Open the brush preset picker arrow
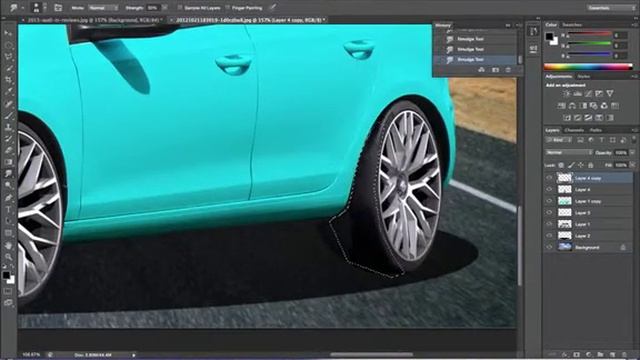Image resolution: width=640 pixels, height=360 pixels. 45,7
